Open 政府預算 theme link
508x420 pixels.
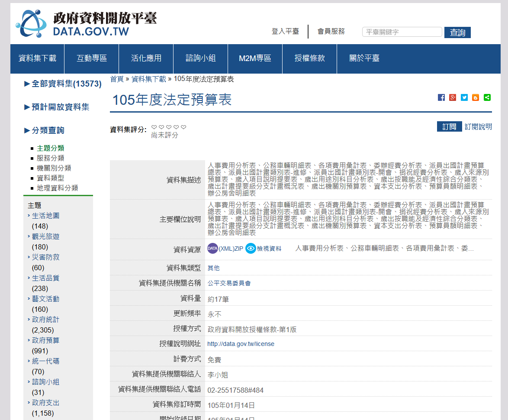click(x=46, y=340)
